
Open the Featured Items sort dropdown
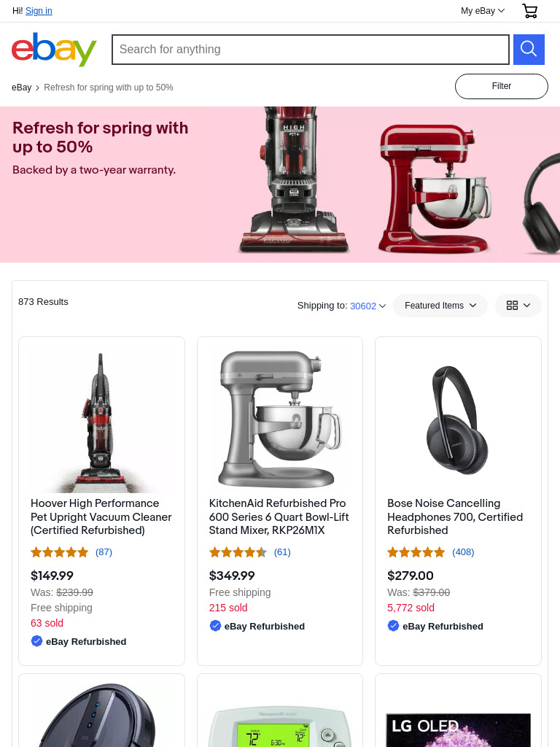[440, 306]
